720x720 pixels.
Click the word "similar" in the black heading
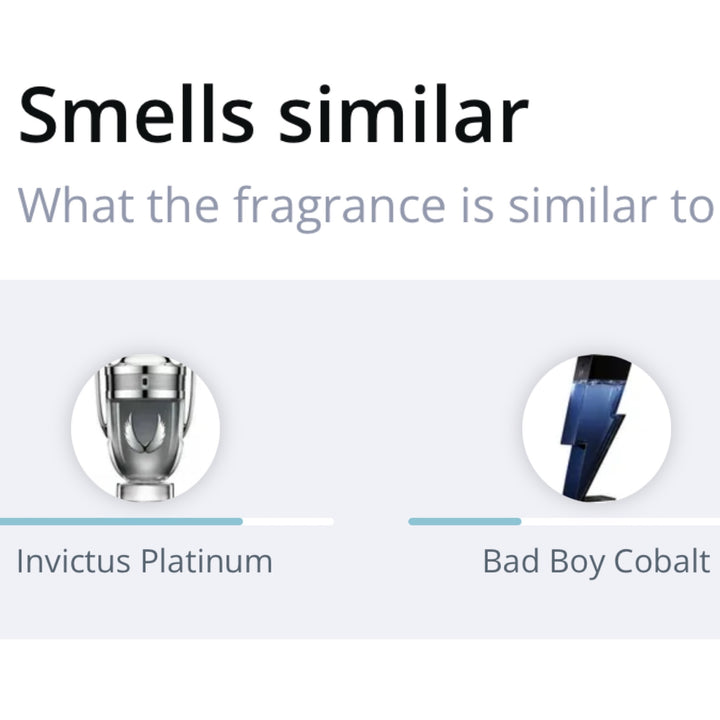[404, 115]
